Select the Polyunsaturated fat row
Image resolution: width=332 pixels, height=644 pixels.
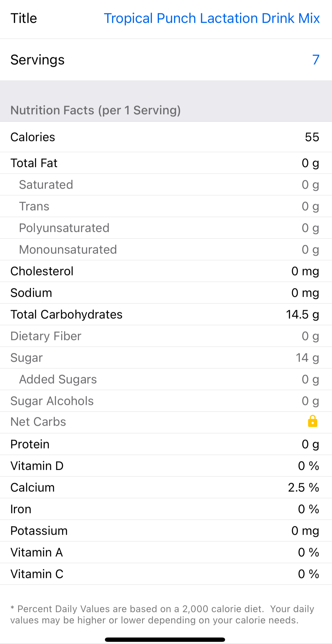pos(166,228)
